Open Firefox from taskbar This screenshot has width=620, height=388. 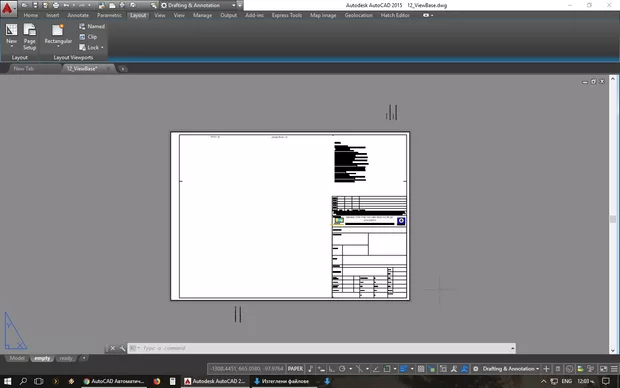coord(157,381)
